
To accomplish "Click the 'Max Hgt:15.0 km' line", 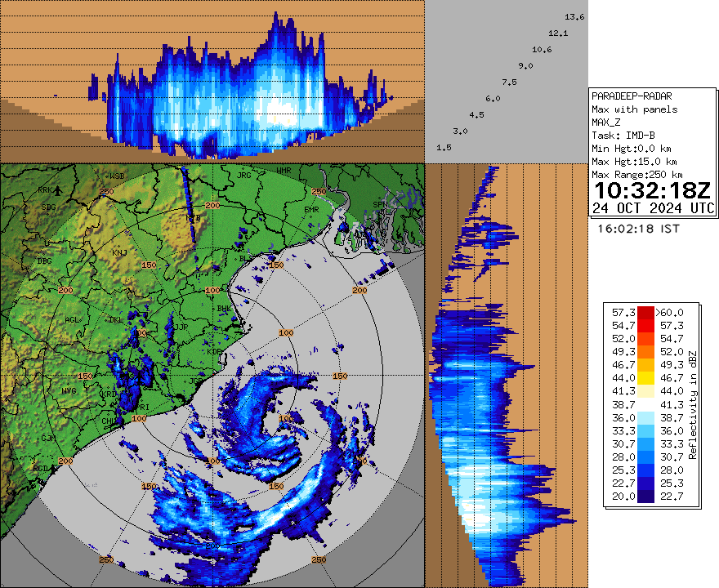I will click(x=634, y=162).
